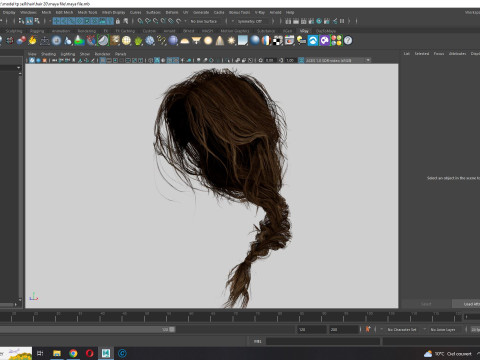Click the padlock icon in the status line
This screenshot has width=480, height=360.
[118, 21]
